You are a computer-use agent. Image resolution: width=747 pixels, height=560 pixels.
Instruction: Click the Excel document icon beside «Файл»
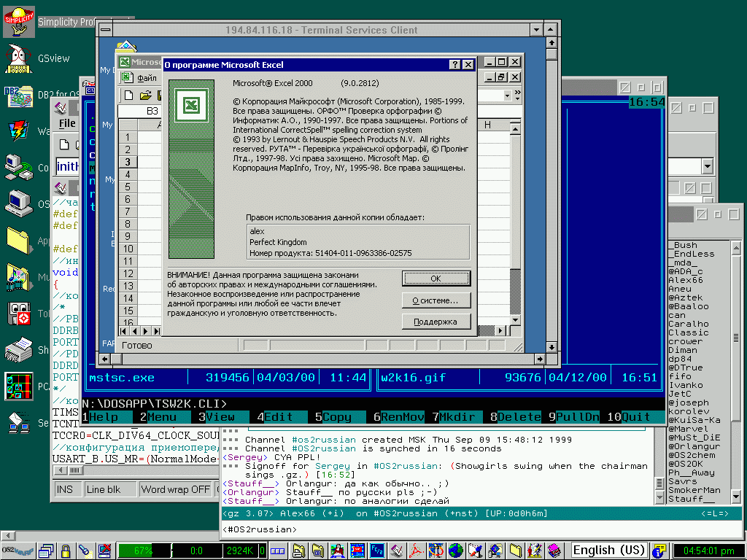pyautogui.click(x=126, y=77)
